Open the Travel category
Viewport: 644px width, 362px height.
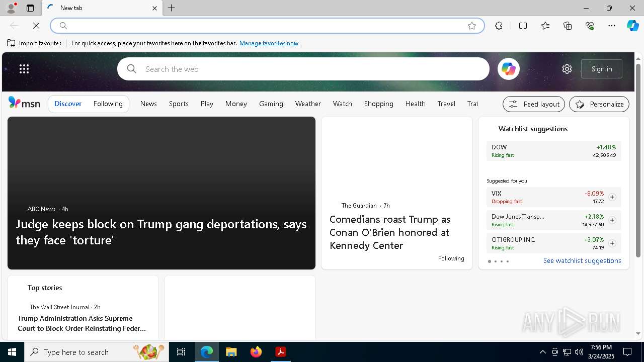(x=446, y=104)
